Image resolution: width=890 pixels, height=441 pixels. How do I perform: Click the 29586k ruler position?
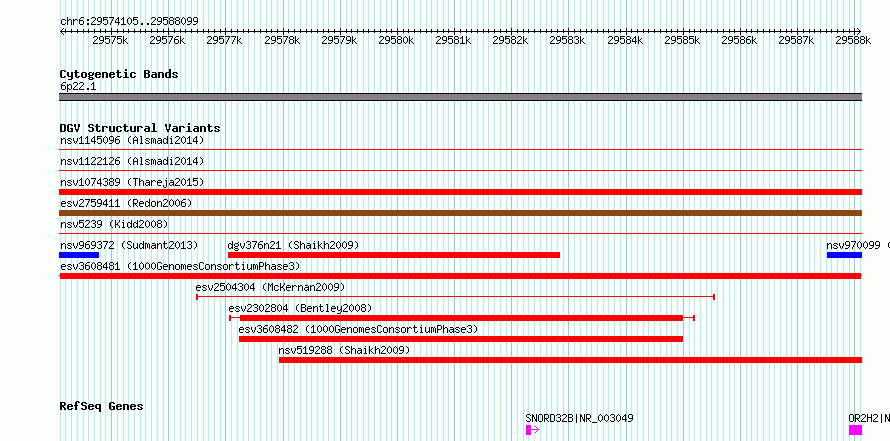pos(740,40)
